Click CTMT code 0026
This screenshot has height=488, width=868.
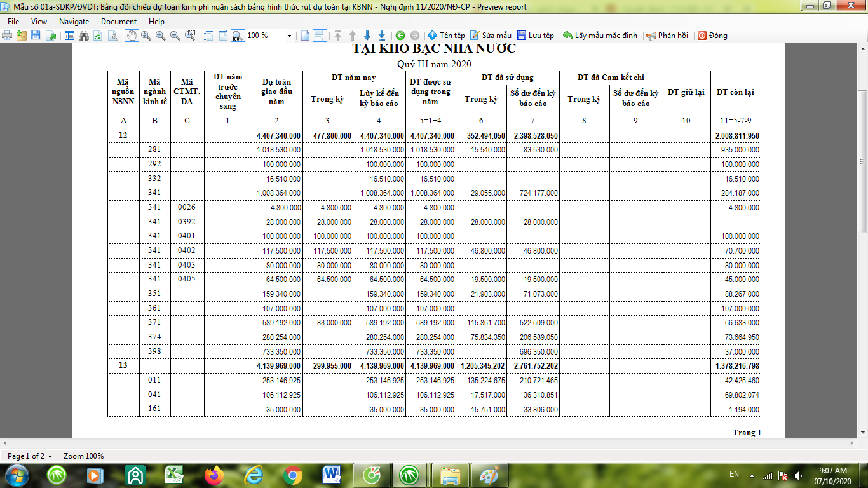[x=187, y=207]
